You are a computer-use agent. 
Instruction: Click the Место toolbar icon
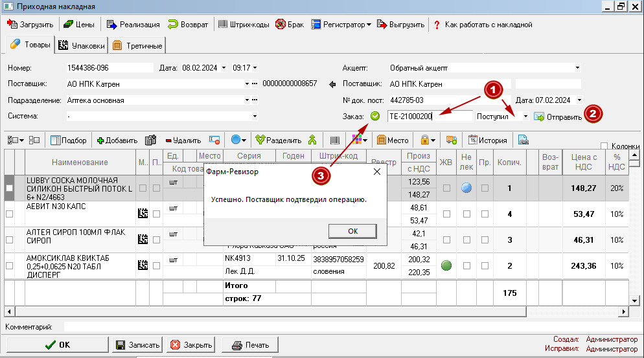tap(382, 140)
